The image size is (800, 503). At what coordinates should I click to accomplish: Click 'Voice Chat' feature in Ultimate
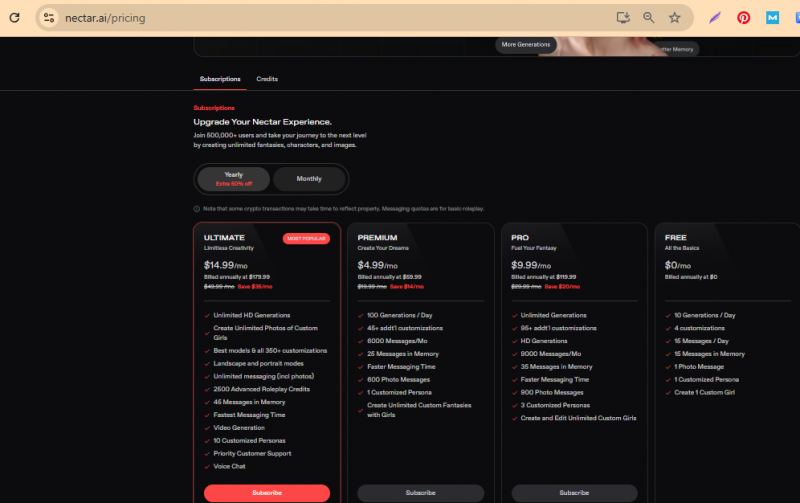[x=229, y=466]
